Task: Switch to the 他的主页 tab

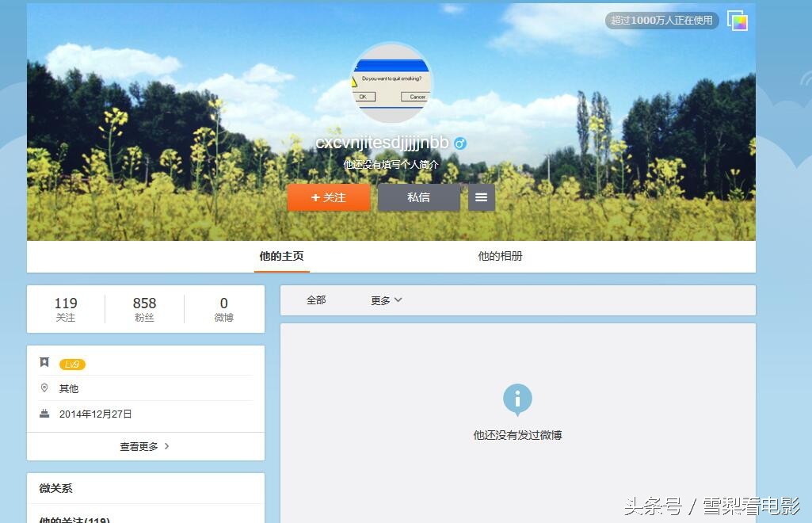Action: coord(281,257)
